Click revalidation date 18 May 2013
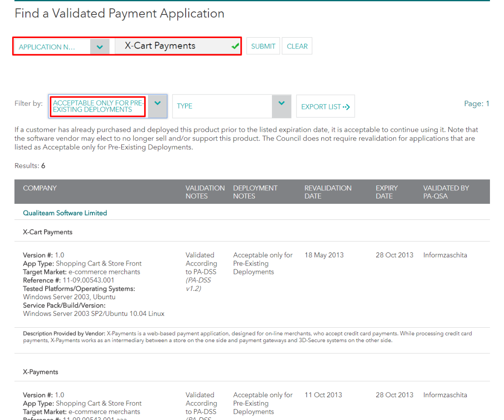Screen dimensions: 504x420 tap(324, 255)
